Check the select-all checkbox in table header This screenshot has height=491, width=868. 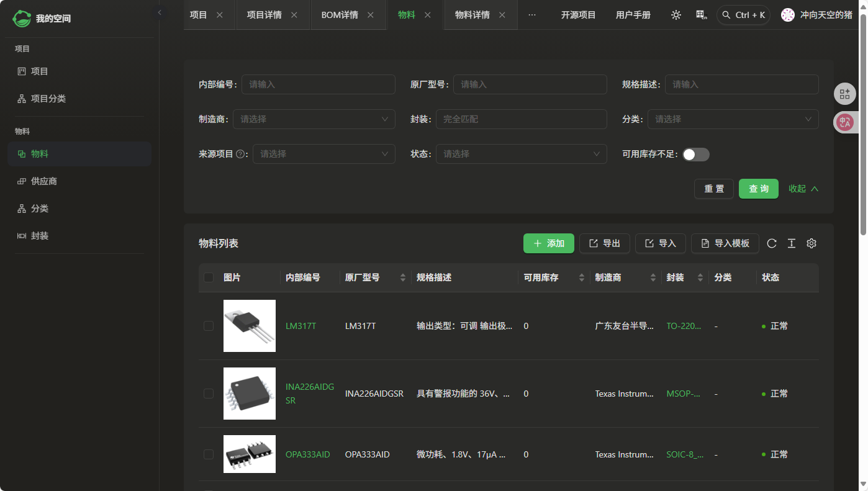[209, 277]
